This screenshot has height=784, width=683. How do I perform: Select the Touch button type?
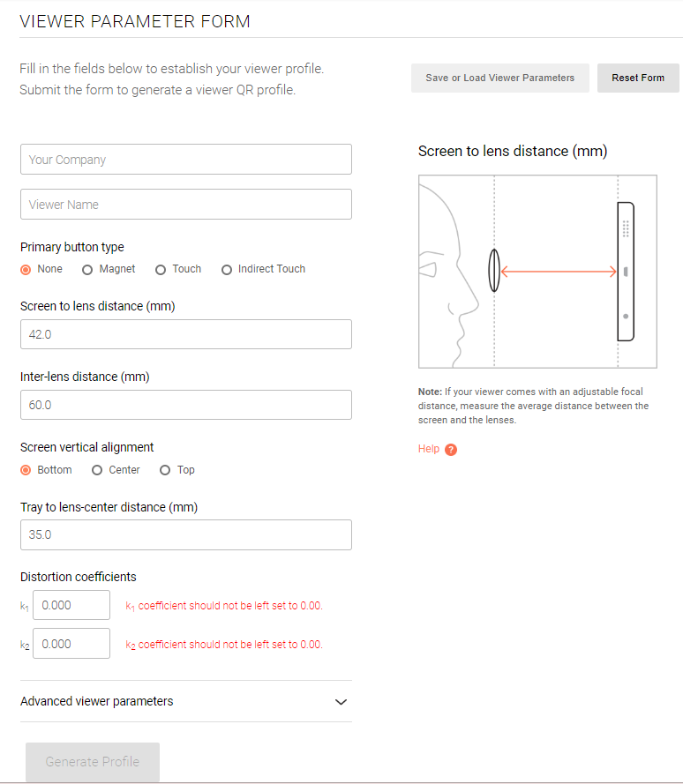coord(161,269)
